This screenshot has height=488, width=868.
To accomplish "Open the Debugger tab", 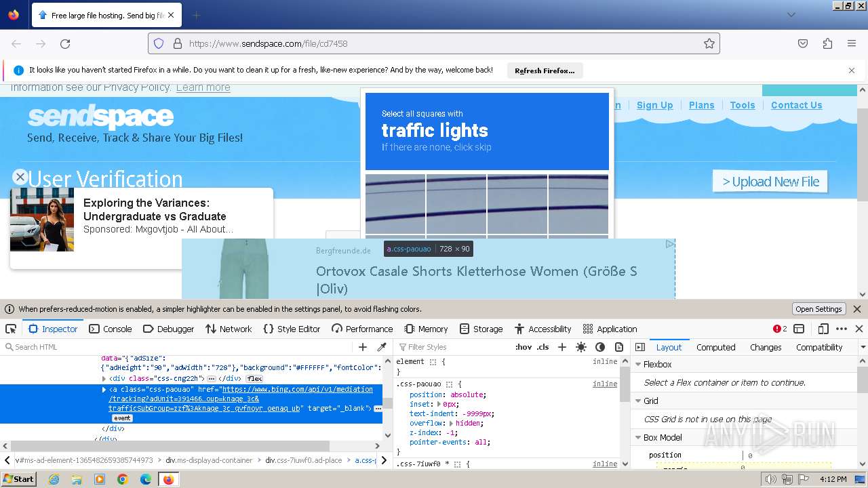I will click(x=169, y=329).
